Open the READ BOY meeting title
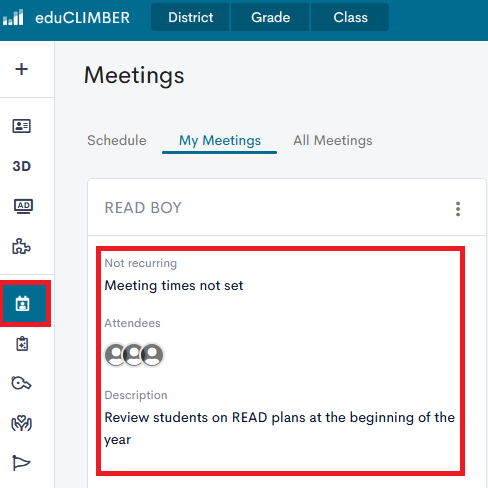The image size is (488, 488). pos(143,208)
